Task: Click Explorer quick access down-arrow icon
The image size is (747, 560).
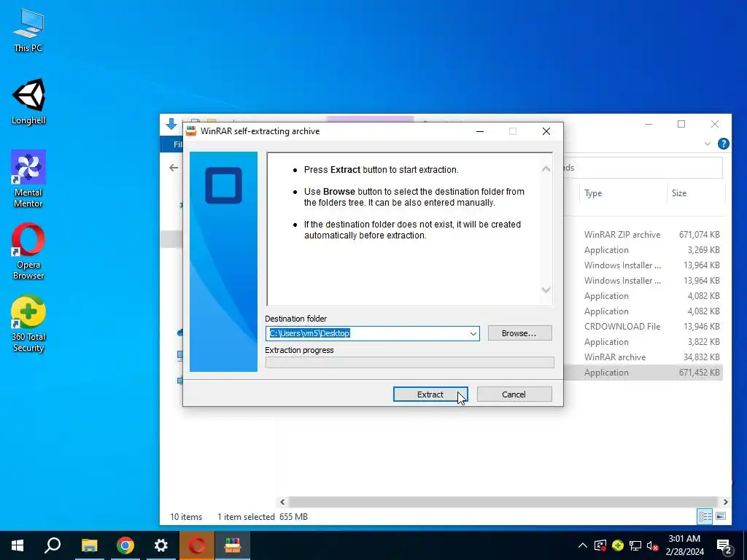Action: [x=171, y=124]
